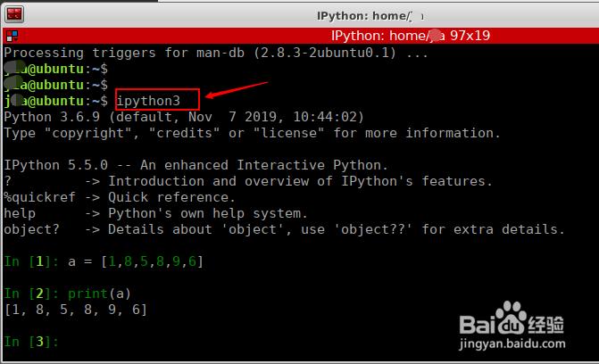The image size is (599, 364).
Task: Click the IPython 5.5.0 banner line
Action: point(196,165)
